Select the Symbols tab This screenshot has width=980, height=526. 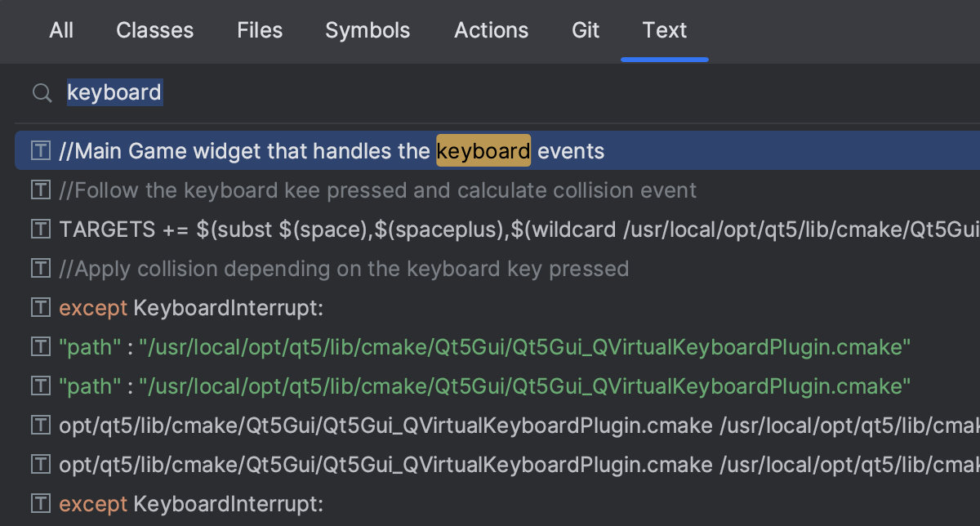(367, 31)
